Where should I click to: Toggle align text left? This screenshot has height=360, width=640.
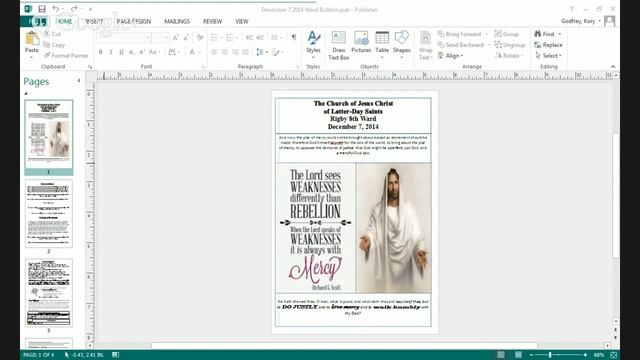(x=214, y=52)
